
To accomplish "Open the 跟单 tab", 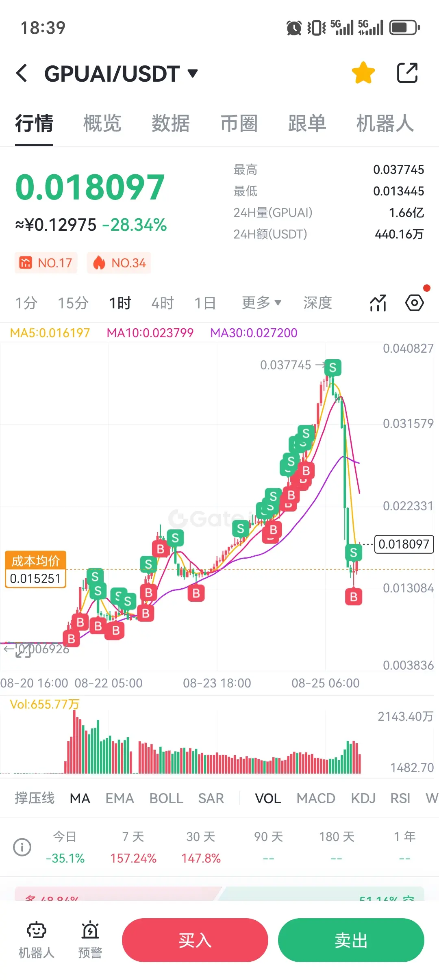I will [307, 123].
